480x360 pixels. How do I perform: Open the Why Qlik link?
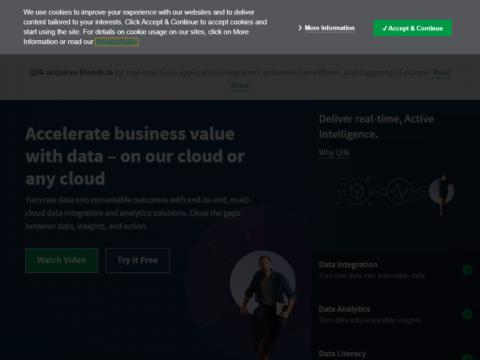[334, 153]
